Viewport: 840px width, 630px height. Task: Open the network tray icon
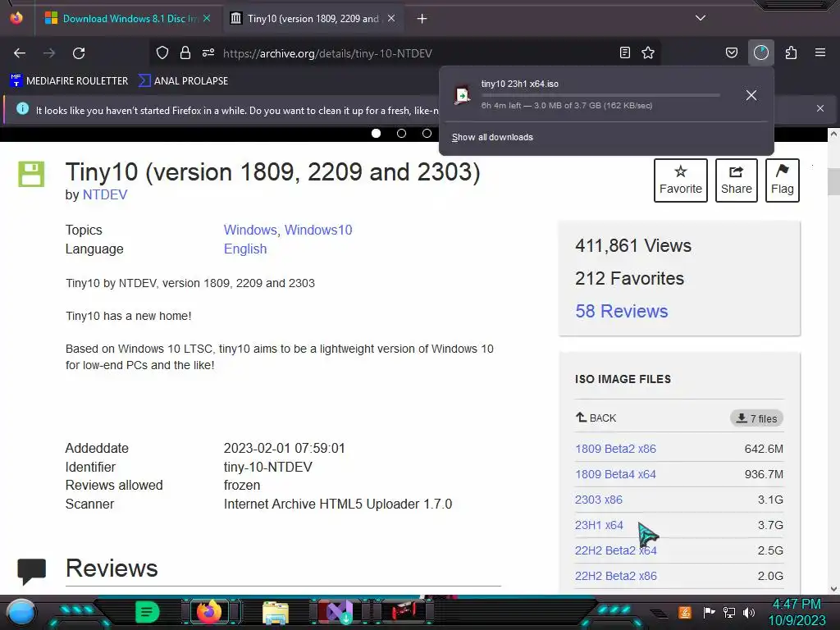point(728,612)
